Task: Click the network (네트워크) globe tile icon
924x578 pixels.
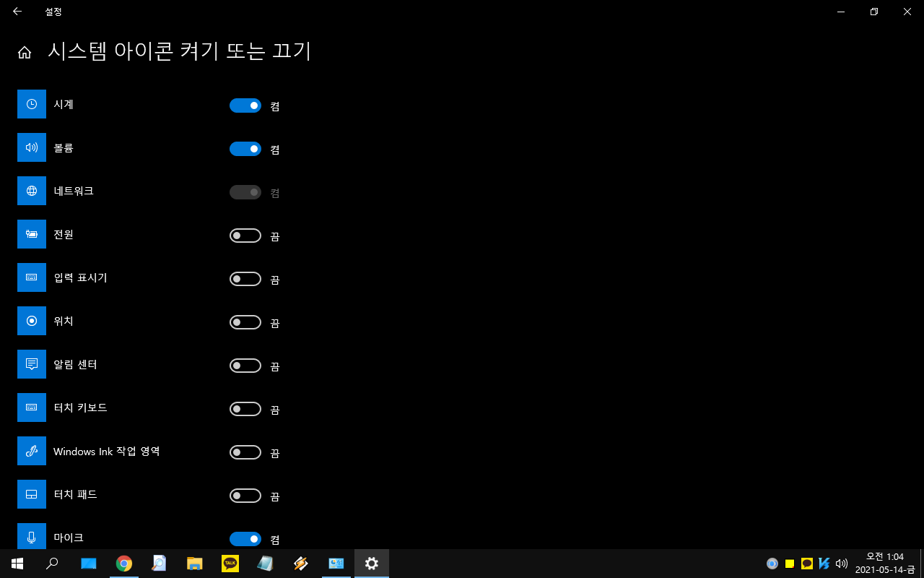Action: pyautogui.click(x=32, y=191)
